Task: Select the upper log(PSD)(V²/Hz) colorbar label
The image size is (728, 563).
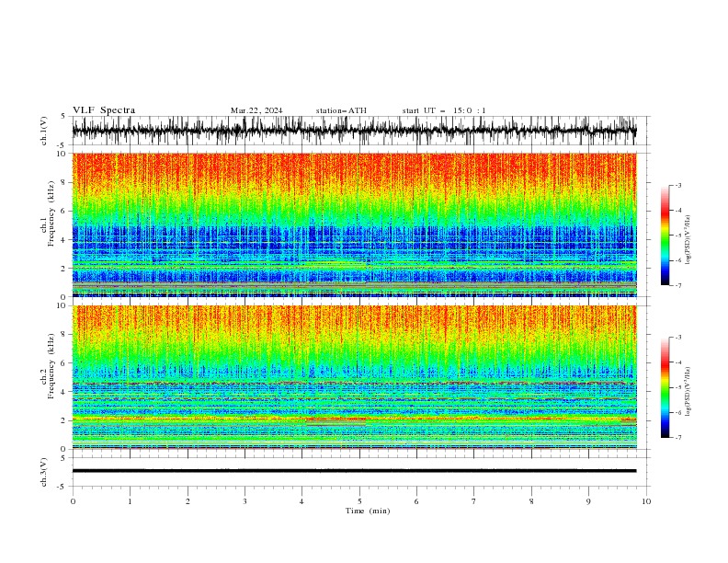Action: coord(688,240)
